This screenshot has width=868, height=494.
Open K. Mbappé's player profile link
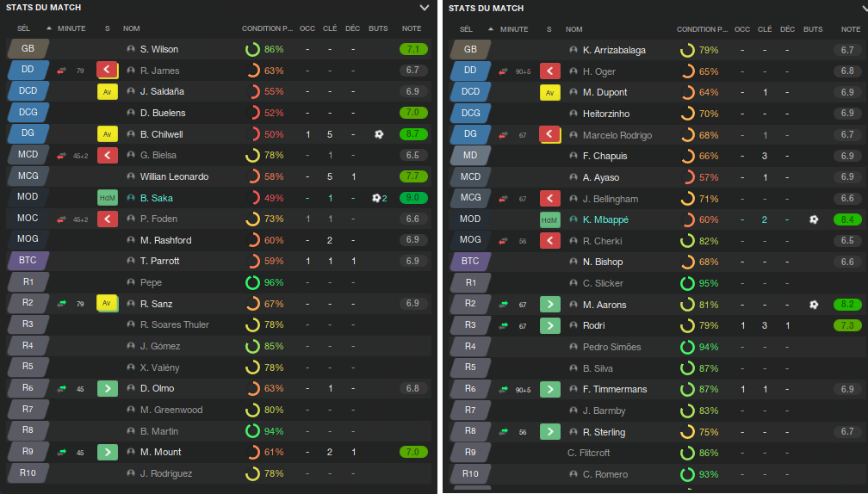605,219
